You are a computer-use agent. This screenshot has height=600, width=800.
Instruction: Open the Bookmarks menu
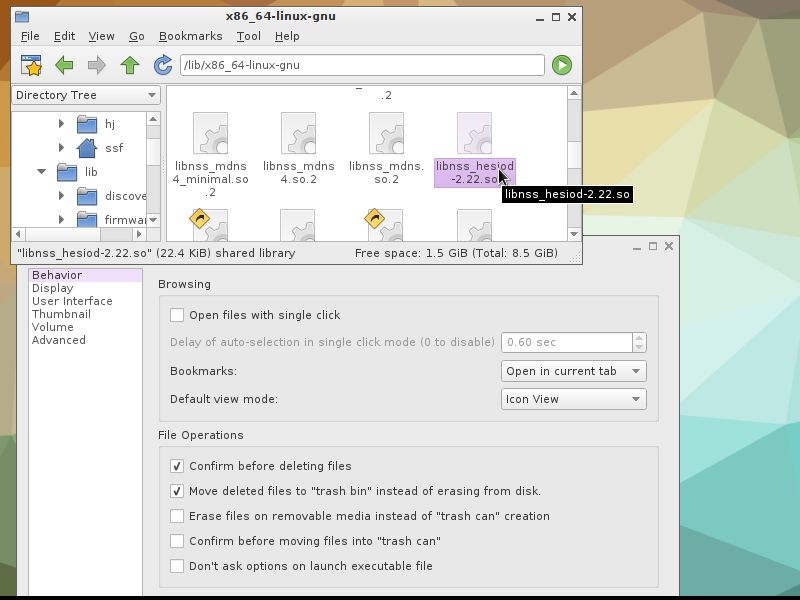(190, 36)
